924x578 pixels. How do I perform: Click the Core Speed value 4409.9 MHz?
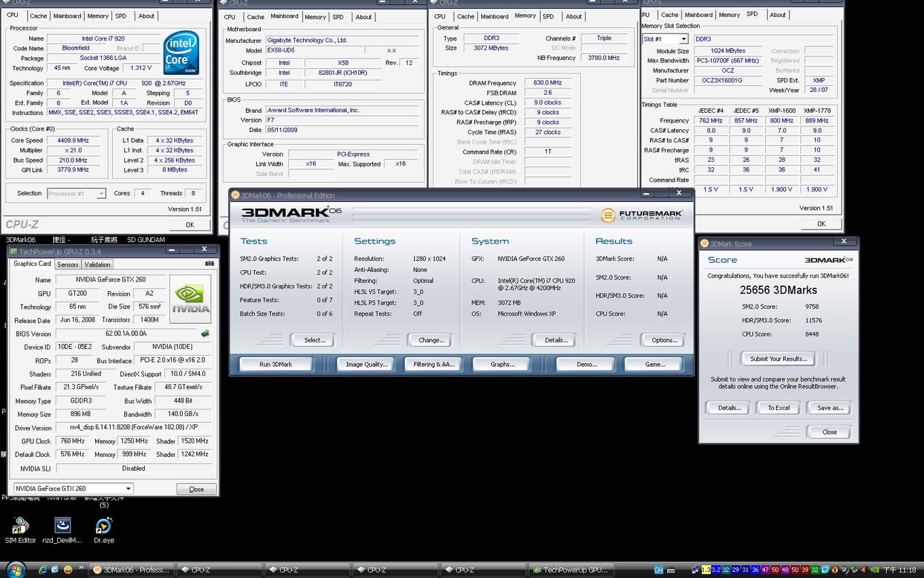74,140
